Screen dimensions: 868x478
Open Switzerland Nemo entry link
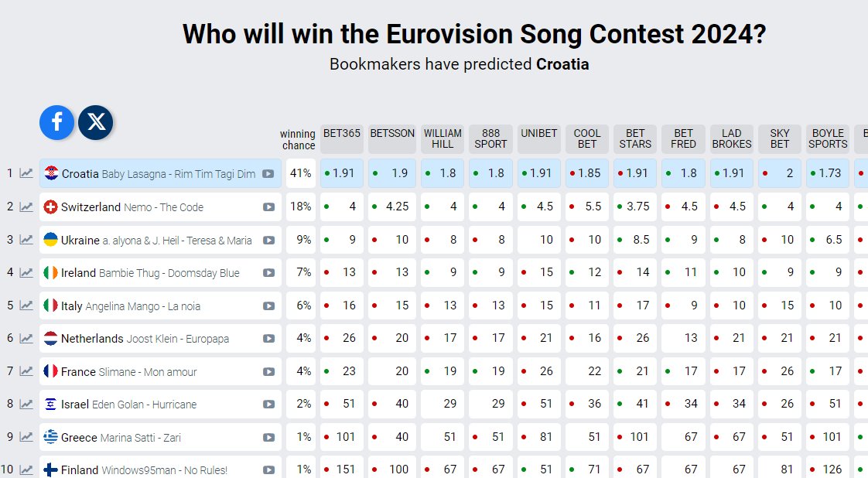click(x=132, y=207)
